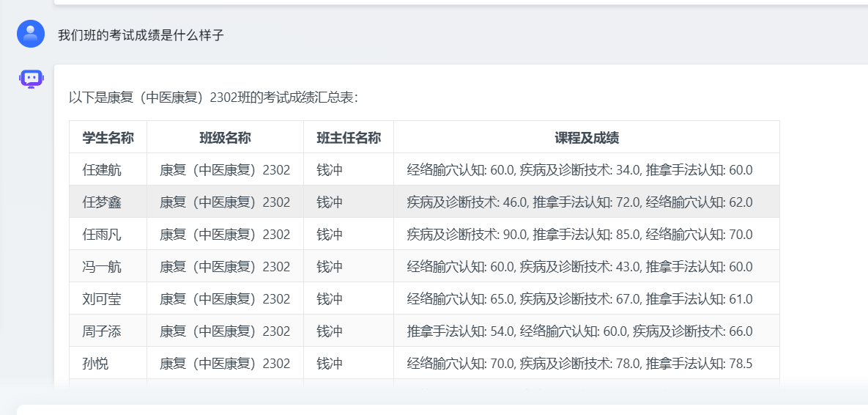The image size is (868, 415).
Task: Click the user message 我们班的考试成绩是什么样子
Action: 141,35
